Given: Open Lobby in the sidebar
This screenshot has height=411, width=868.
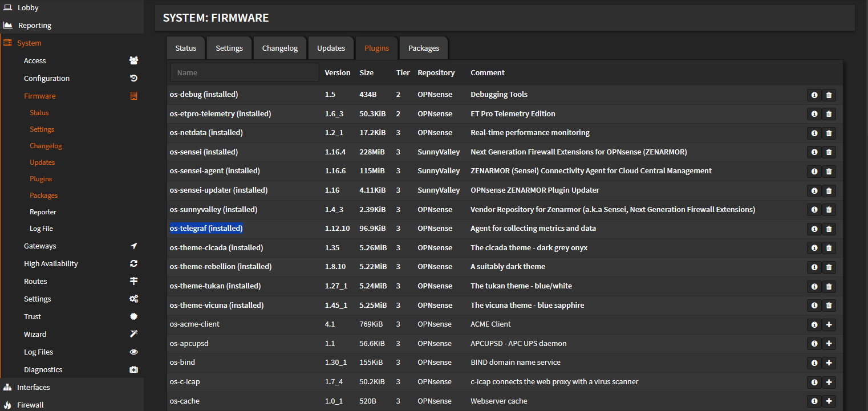Looking at the screenshot, I should click(x=72, y=8).
